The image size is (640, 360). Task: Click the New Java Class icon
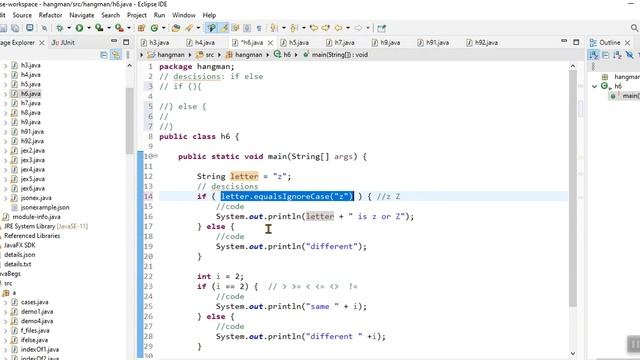click(x=154, y=28)
